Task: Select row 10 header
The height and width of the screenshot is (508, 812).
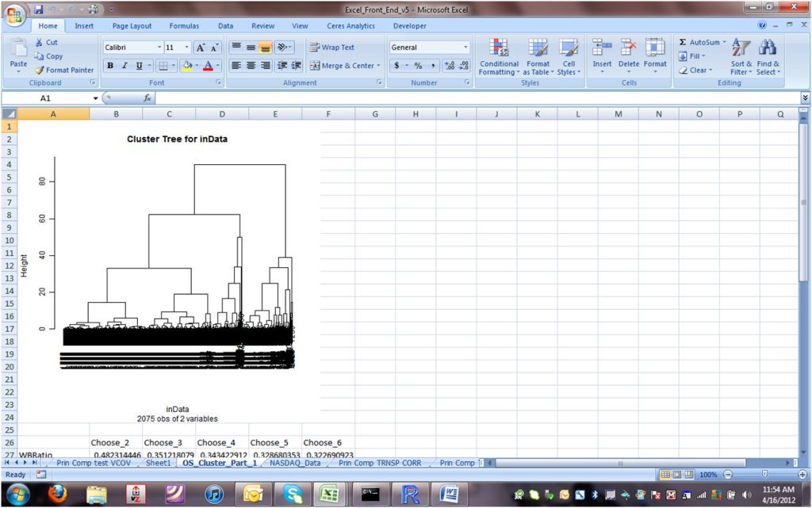Action: [x=10, y=241]
